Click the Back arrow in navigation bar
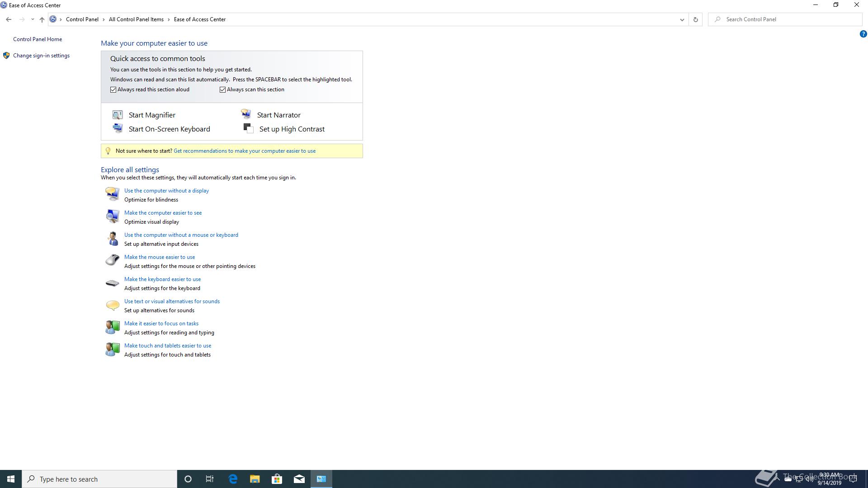This screenshot has height=488, width=868. tap(9, 19)
